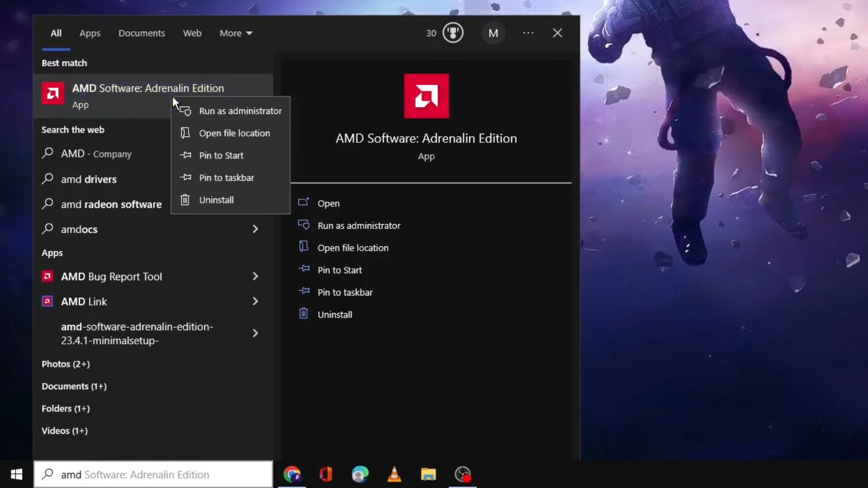Click Open file location option

[x=234, y=133]
